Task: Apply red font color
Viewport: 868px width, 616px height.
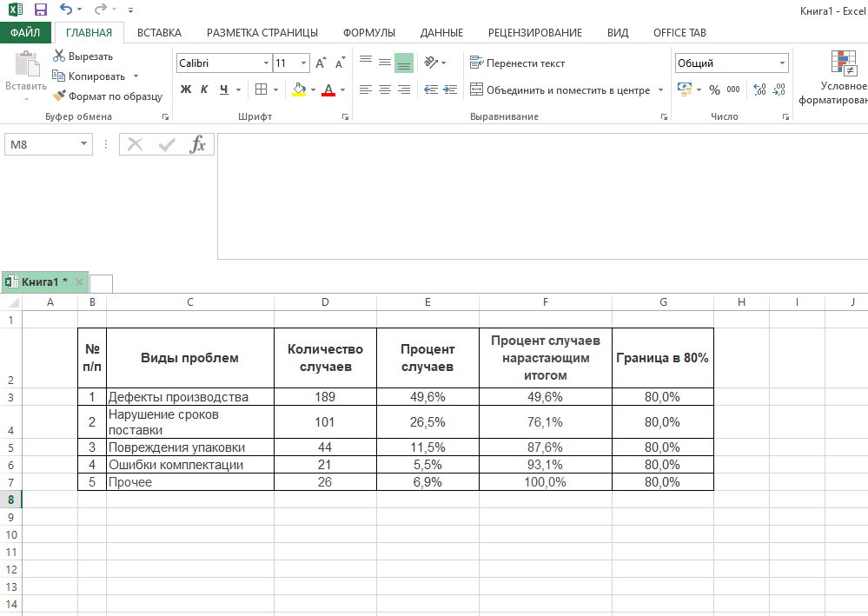Action: pos(328,89)
